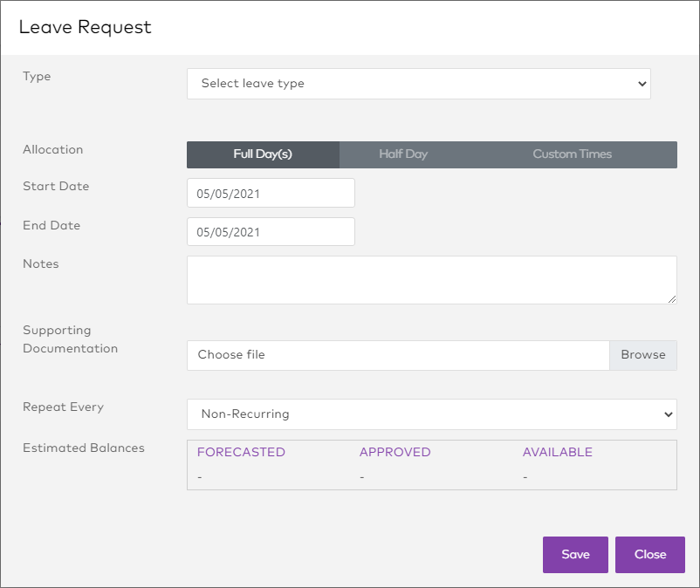Click the resize handle on the Notes box
Viewport: 700px width, 588px height.
[x=671, y=299]
